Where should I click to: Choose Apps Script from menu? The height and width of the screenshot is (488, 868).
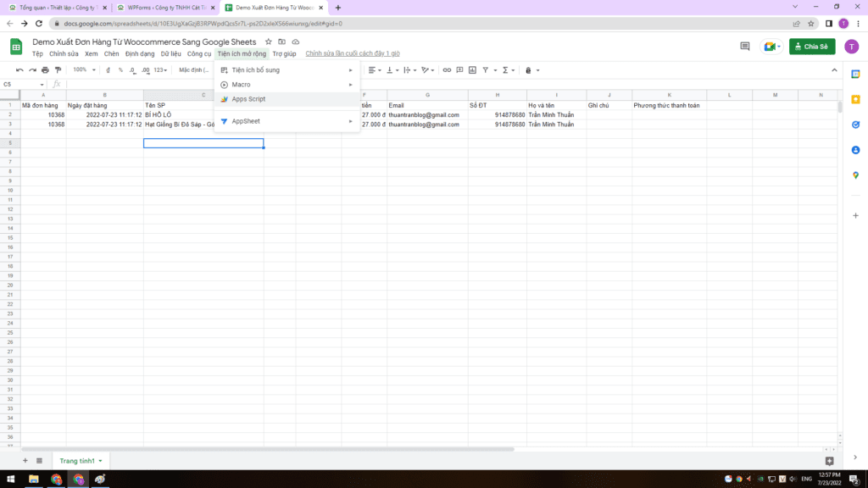(287, 99)
